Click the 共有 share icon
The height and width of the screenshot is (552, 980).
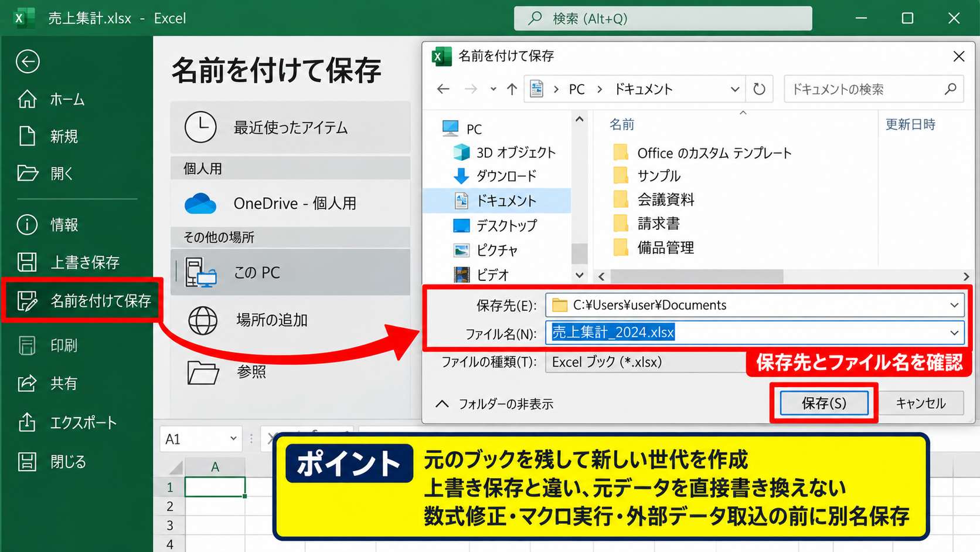(27, 383)
